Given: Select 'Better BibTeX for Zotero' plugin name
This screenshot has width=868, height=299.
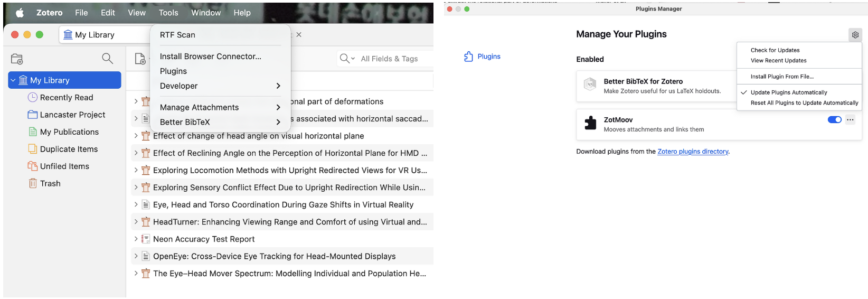Looking at the screenshot, I should [643, 81].
